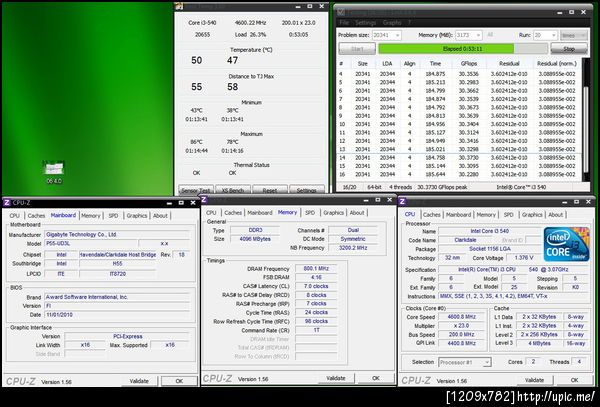Image resolution: width=600 pixels, height=407 pixels.
Task: Open LinX File menu
Action: [x=344, y=23]
